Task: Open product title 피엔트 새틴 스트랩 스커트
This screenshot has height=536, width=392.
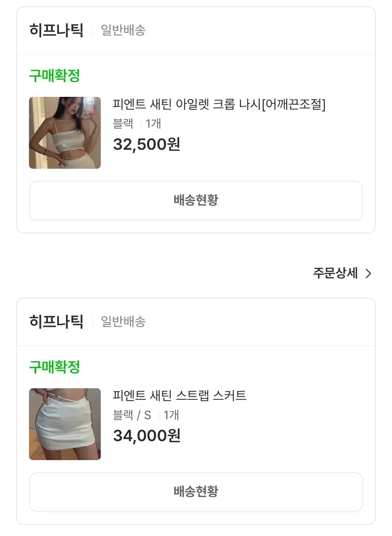Action: click(x=179, y=396)
